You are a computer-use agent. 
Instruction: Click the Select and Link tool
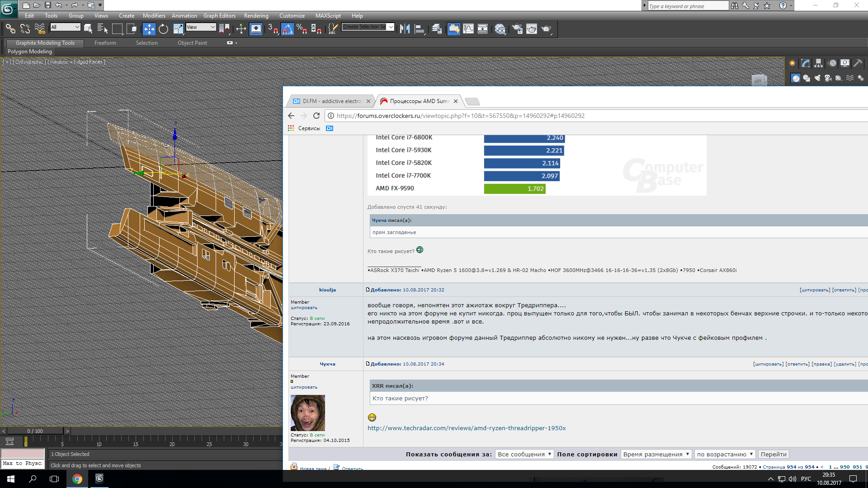click(x=10, y=29)
